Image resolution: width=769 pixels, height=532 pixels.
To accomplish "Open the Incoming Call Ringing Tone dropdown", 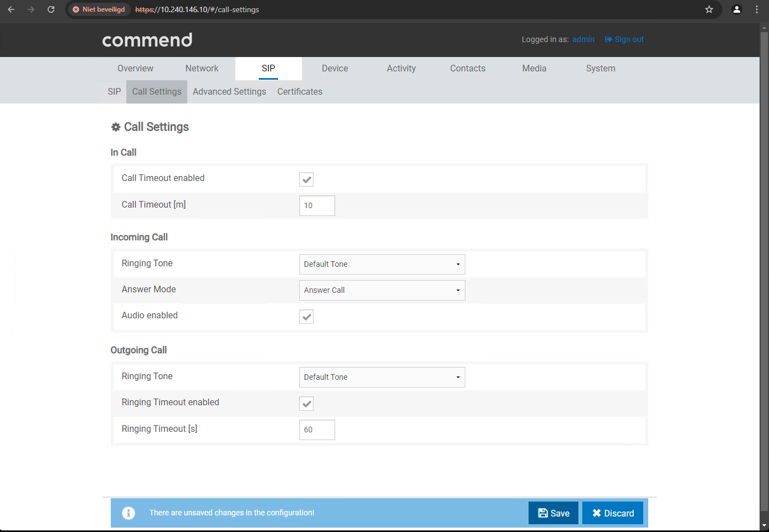I will click(382, 264).
